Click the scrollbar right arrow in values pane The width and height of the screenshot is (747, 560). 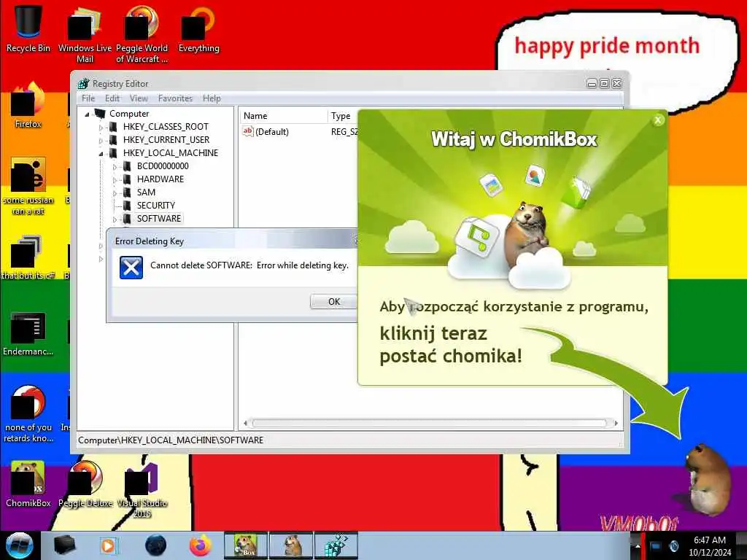point(616,423)
